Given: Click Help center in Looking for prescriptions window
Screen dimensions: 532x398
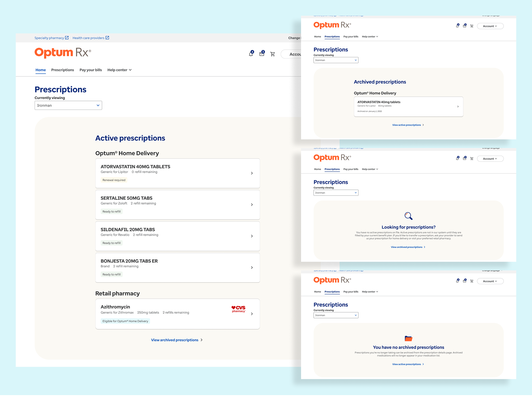Looking at the screenshot, I should (x=370, y=169).
